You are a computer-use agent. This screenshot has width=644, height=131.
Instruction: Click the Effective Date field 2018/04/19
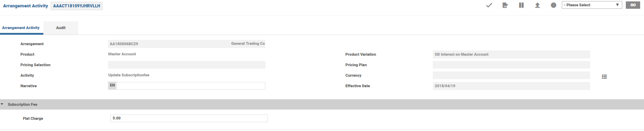pyautogui.click(x=511, y=86)
